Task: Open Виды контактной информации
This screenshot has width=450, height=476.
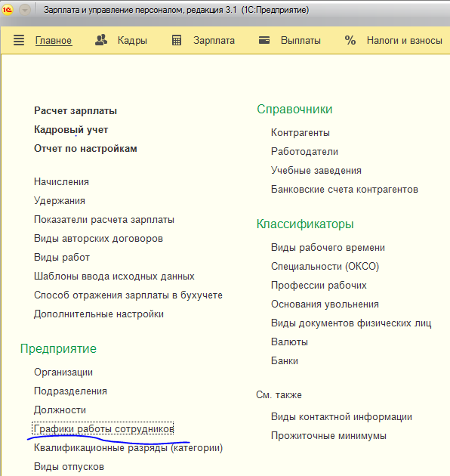Action: coord(341,417)
